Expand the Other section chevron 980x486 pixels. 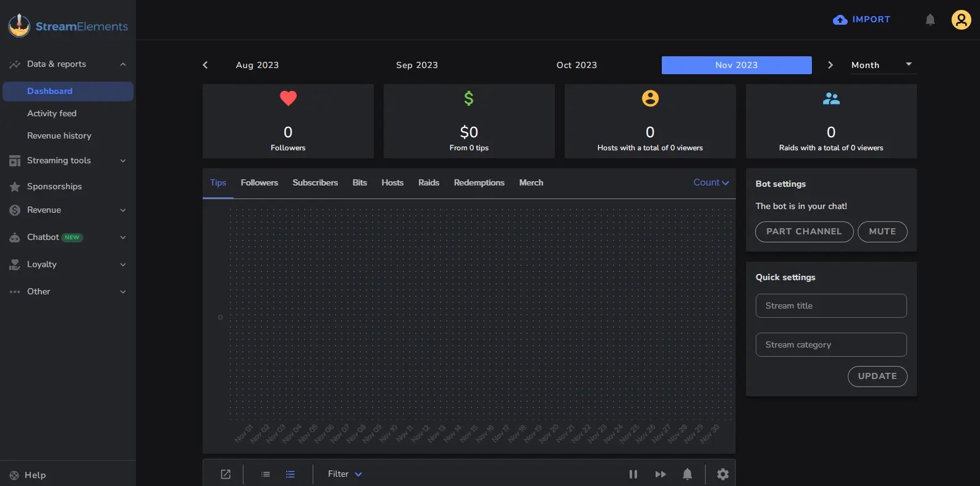coord(123,292)
